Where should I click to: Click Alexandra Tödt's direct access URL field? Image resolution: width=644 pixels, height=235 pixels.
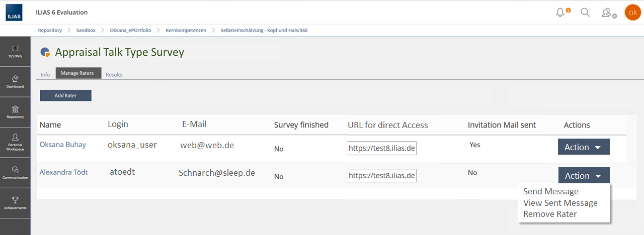tap(381, 176)
